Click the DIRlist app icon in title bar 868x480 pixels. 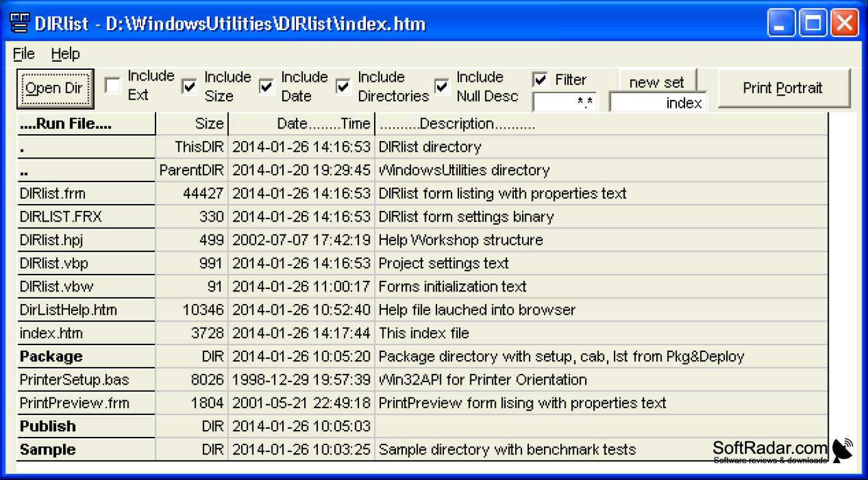click(x=21, y=24)
